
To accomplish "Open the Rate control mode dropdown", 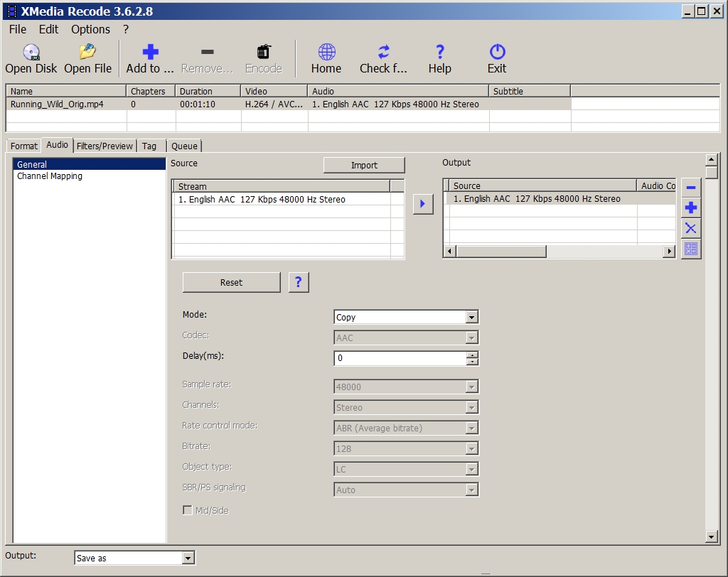I will pos(471,428).
